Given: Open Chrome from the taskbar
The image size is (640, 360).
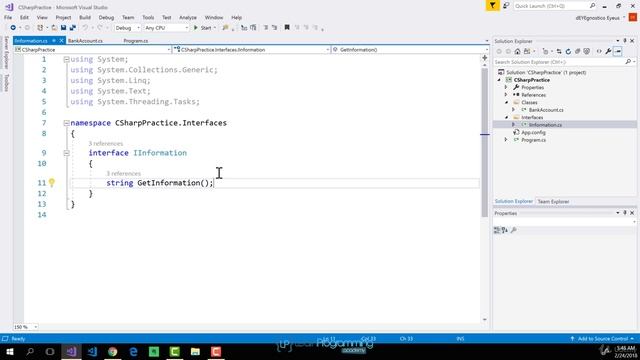Looking at the screenshot, I should tap(113, 351).
